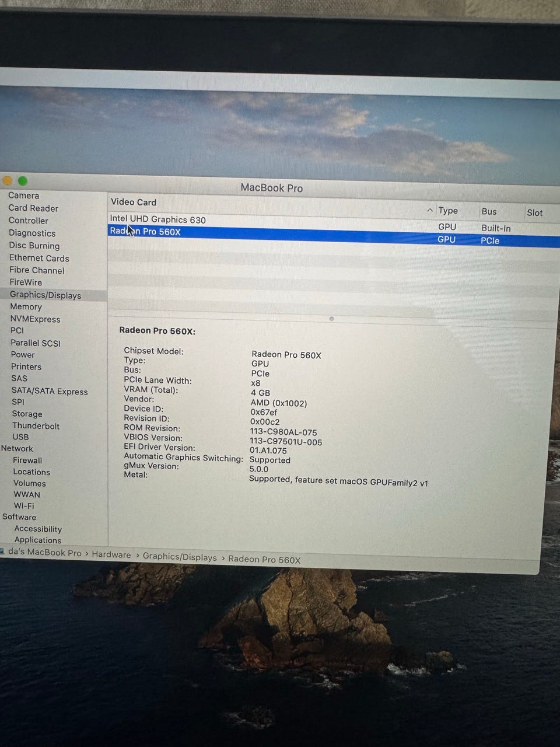Click the Metal support value text
The height and width of the screenshot is (747, 560).
tap(338, 481)
